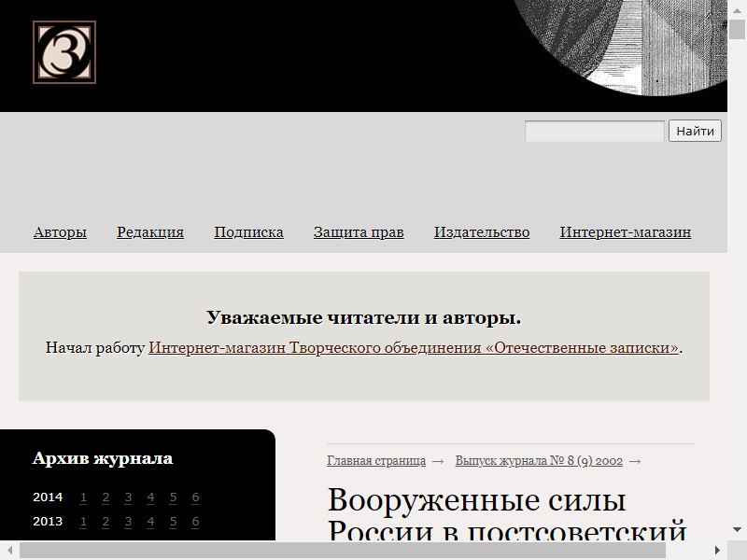Open the Интернет-магазин menu link
747x560 pixels.
coord(626,232)
